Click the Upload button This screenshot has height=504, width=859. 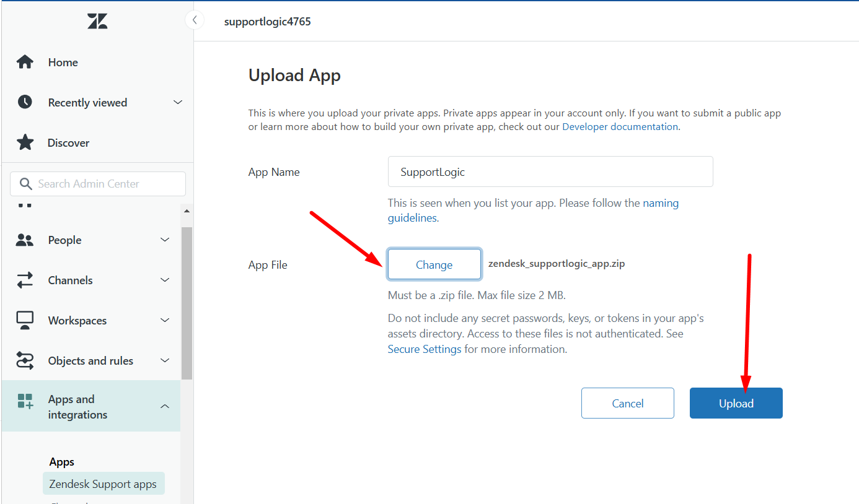(736, 403)
